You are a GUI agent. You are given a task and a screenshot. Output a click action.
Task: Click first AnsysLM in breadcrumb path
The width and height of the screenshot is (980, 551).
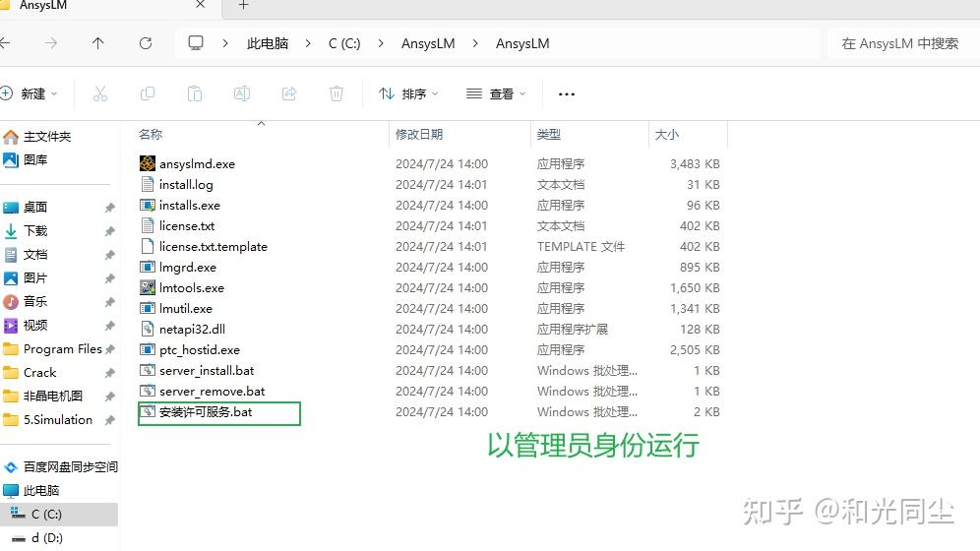click(x=428, y=43)
